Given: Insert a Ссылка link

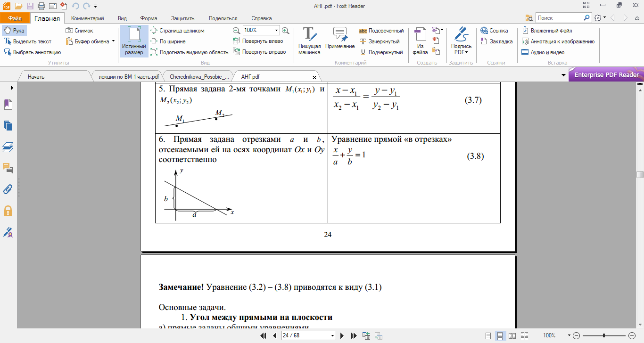Looking at the screenshot, I should [x=494, y=31].
